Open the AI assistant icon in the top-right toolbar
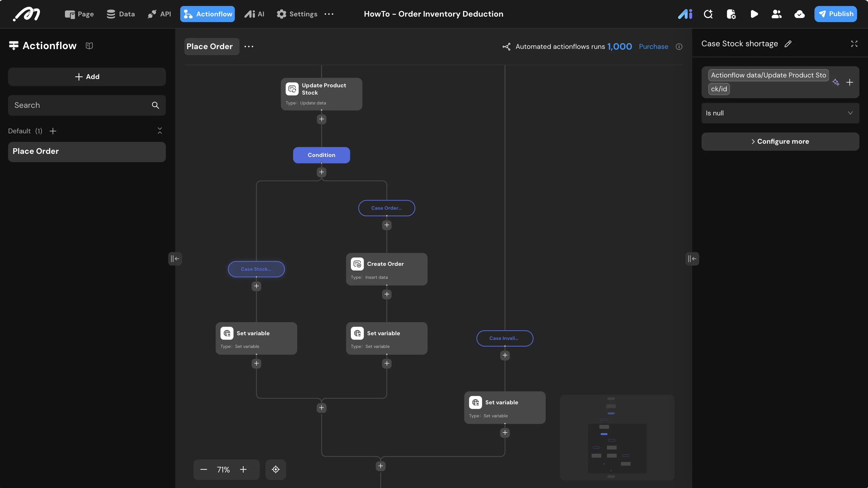868x488 pixels. tap(685, 14)
